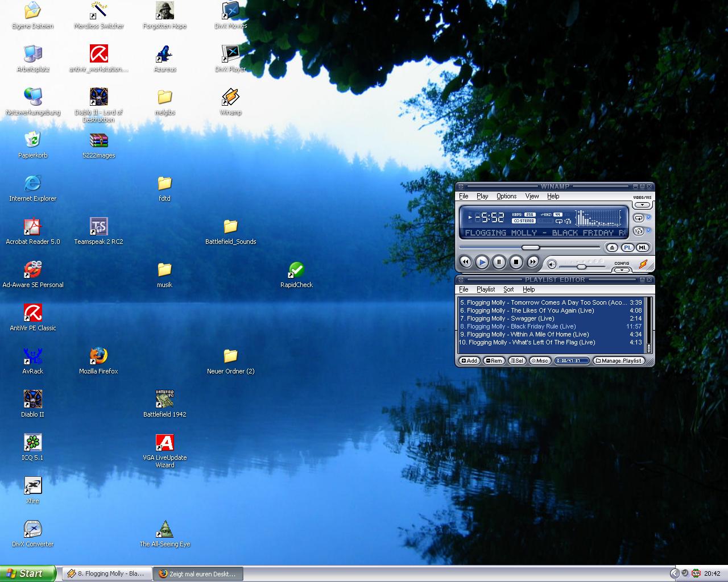Click the eject/open file button in Winamp
The image size is (728, 582).
[x=612, y=247]
